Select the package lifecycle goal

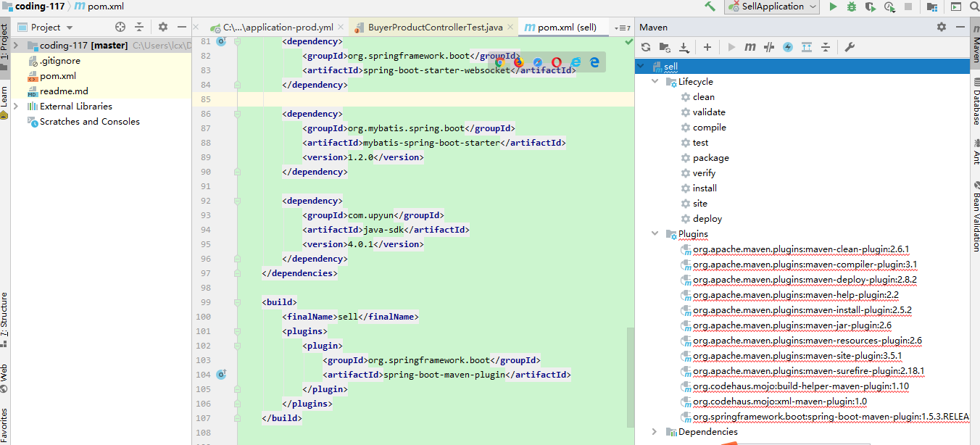click(x=710, y=158)
